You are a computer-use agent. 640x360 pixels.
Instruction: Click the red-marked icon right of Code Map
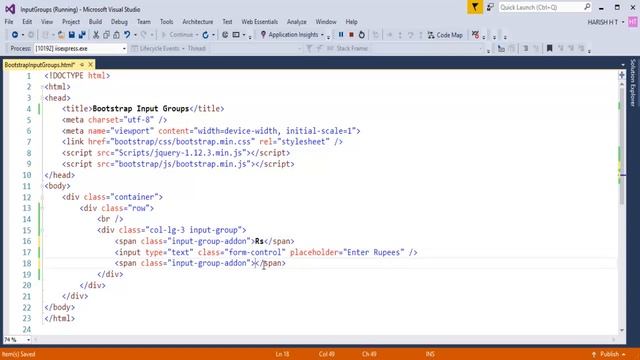pyautogui.click(x=476, y=35)
